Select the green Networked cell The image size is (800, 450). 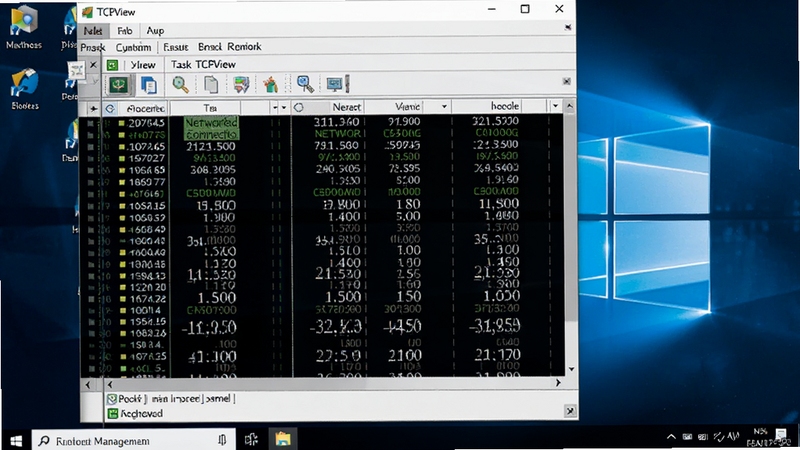(x=211, y=123)
